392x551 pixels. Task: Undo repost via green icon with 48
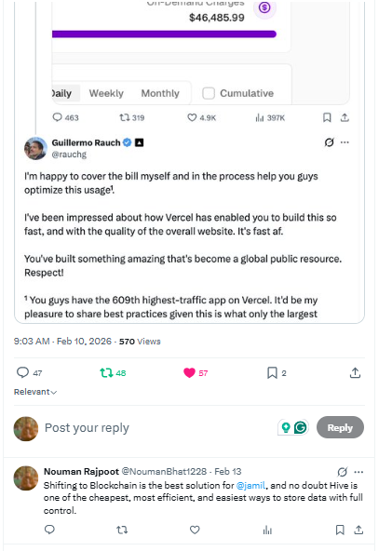pos(106,372)
